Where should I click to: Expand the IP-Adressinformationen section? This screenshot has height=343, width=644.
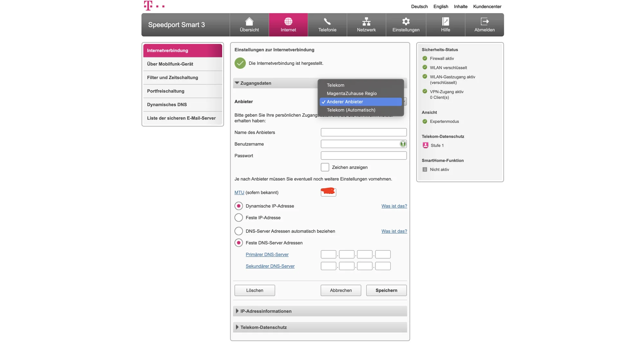click(320, 311)
